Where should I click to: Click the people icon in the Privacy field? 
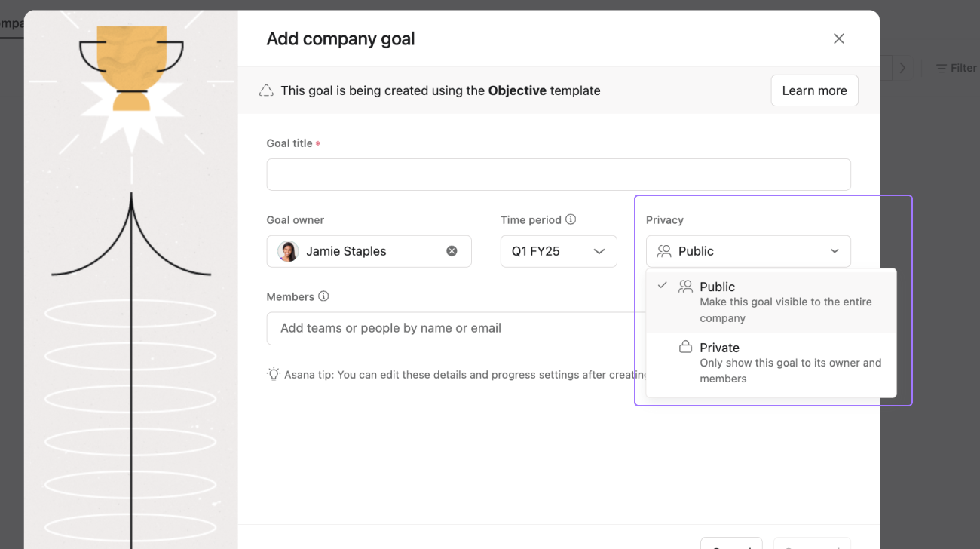pyautogui.click(x=663, y=250)
